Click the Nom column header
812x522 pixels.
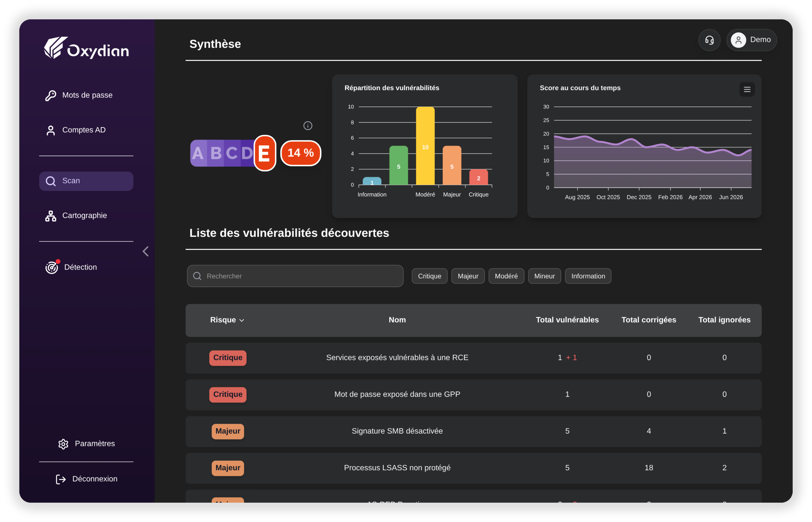[397, 320]
